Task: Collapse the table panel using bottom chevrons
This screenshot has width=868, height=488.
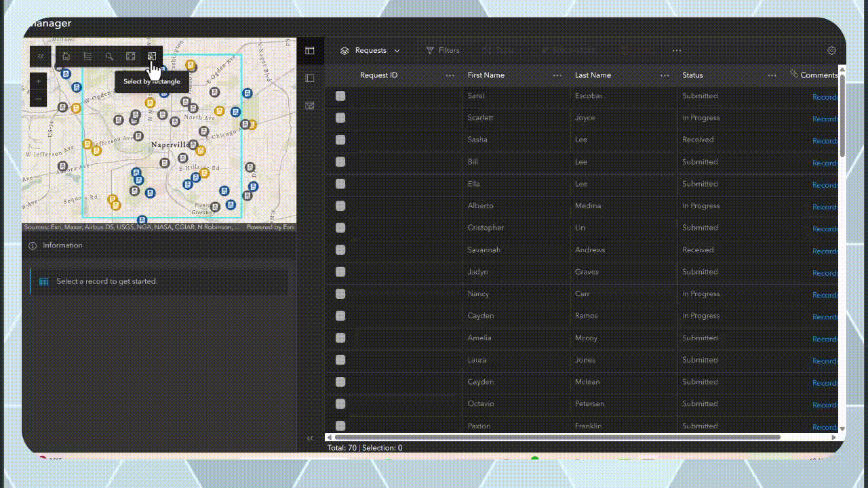Action: (x=310, y=439)
